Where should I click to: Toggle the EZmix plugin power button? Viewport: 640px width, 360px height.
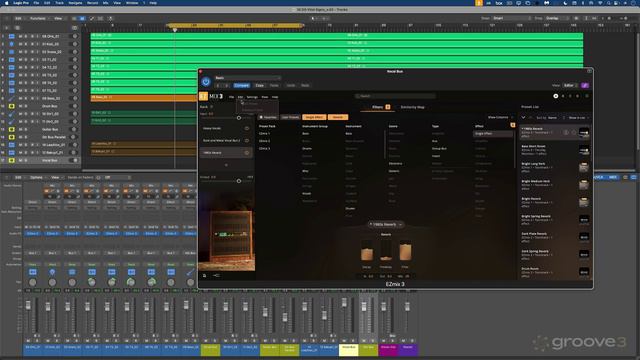(x=206, y=82)
